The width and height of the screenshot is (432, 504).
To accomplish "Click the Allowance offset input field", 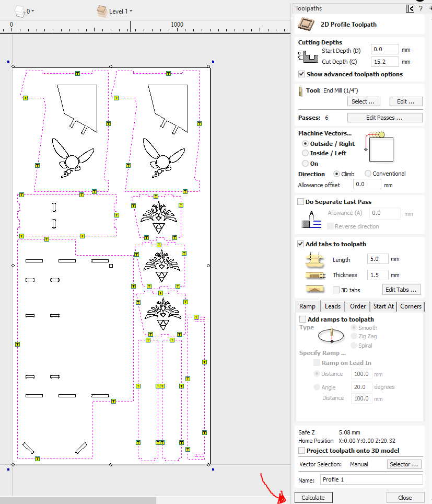I will (x=367, y=184).
